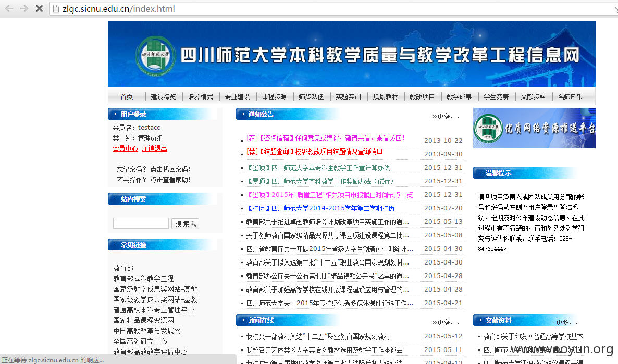This screenshot has width=618, height=364.
Task: Open the 规划教材 navigation item
Action: (x=386, y=97)
